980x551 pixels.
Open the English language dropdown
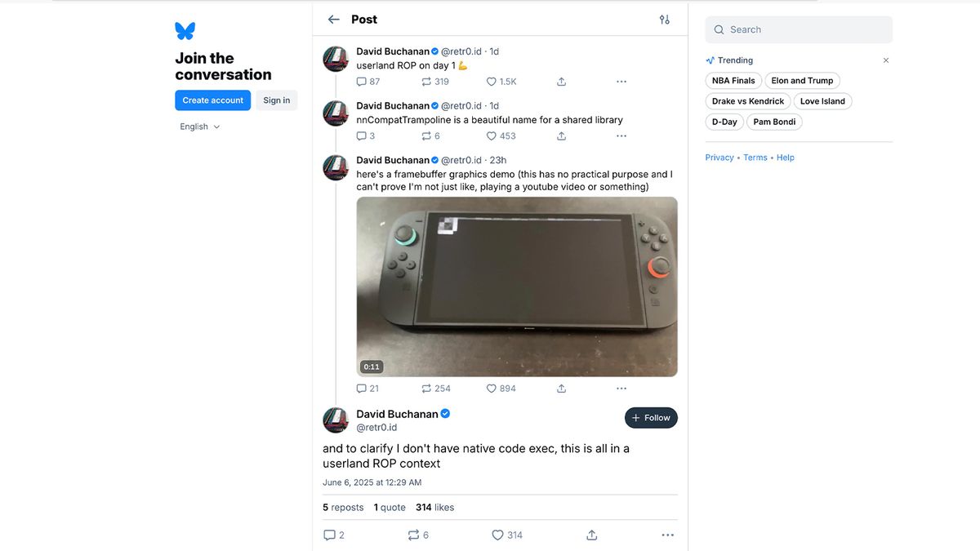198,126
